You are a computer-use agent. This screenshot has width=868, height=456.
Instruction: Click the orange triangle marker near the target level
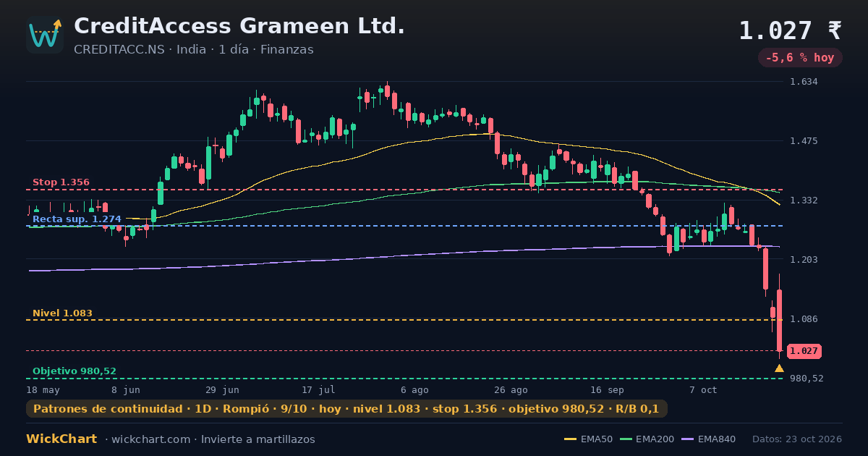click(x=779, y=368)
